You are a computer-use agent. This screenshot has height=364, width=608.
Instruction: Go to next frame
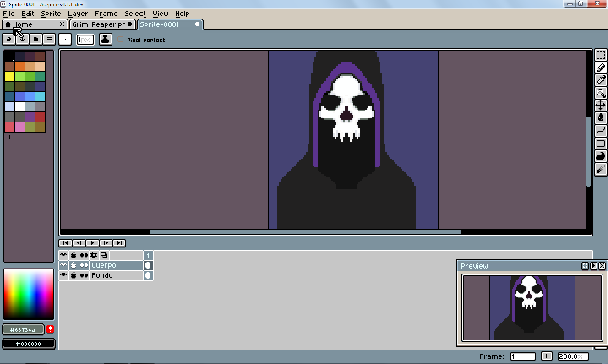(x=106, y=243)
